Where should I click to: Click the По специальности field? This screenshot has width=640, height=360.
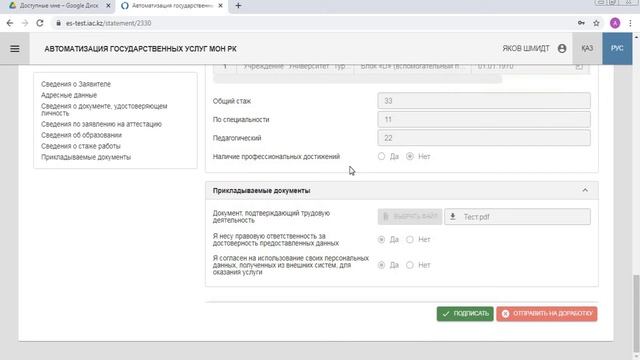click(484, 120)
